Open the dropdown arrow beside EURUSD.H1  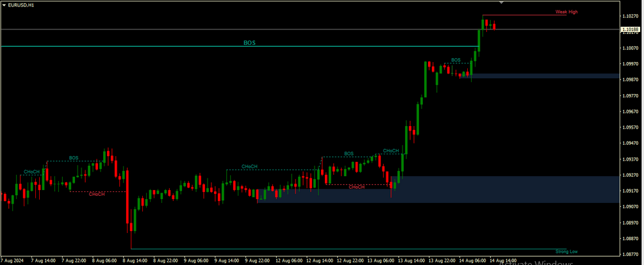4,5
